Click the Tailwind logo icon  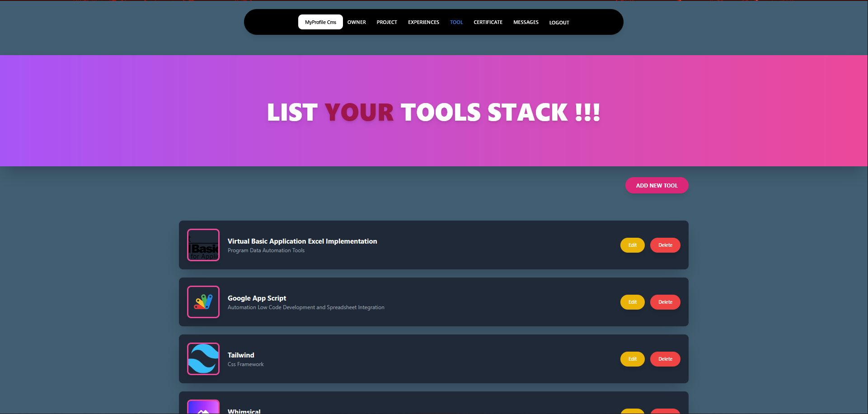(x=203, y=359)
